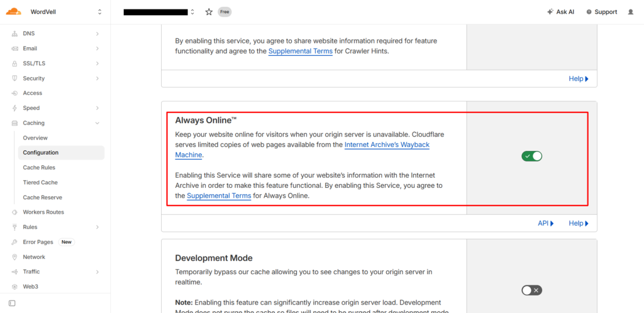Image resolution: width=644 pixels, height=313 pixels.
Task: Expand the DNS menu chevron
Action: pos(97,34)
